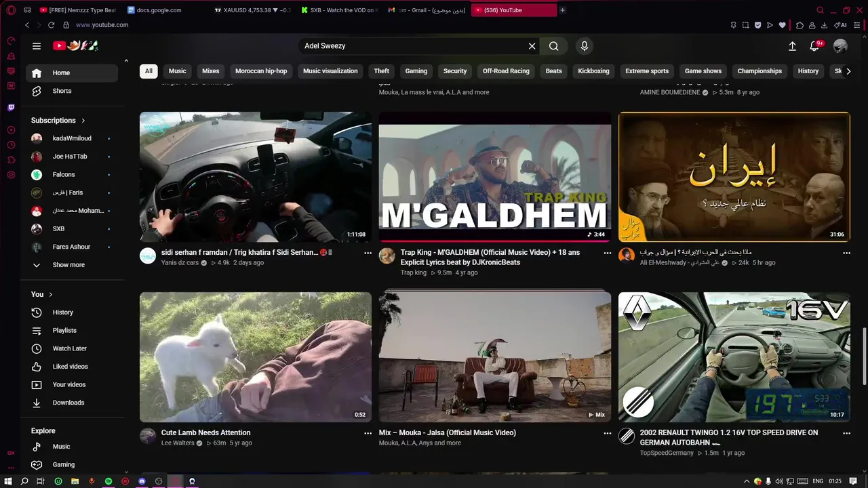Open History in the sidebar
Viewport: 868px width, 488px height.
(x=72, y=312)
